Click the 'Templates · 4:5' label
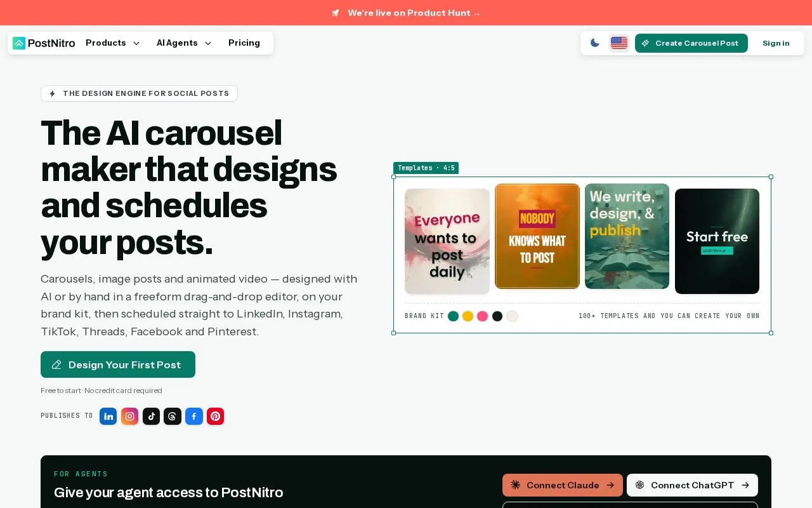Image resolution: width=812 pixels, height=508 pixels. [x=426, y=168]
